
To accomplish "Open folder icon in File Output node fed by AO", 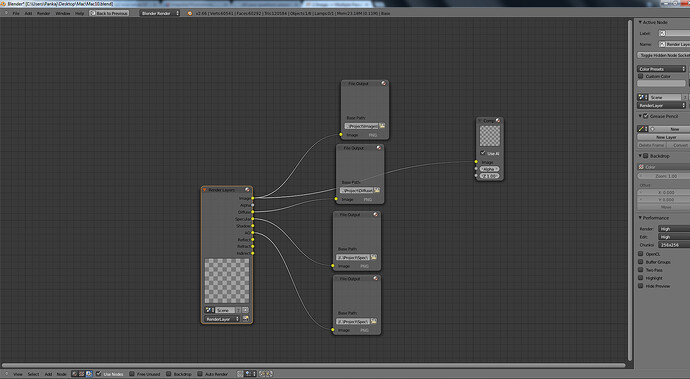I will click(374, 321).
